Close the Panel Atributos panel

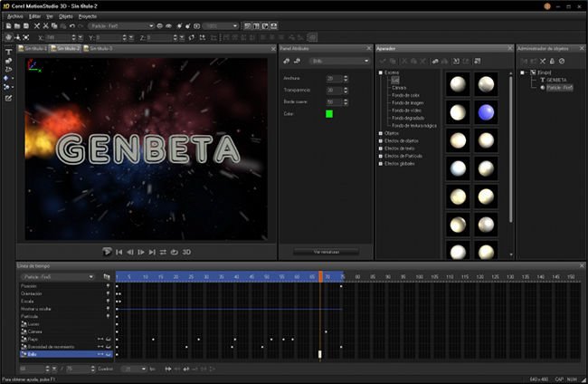pos(369,48)
